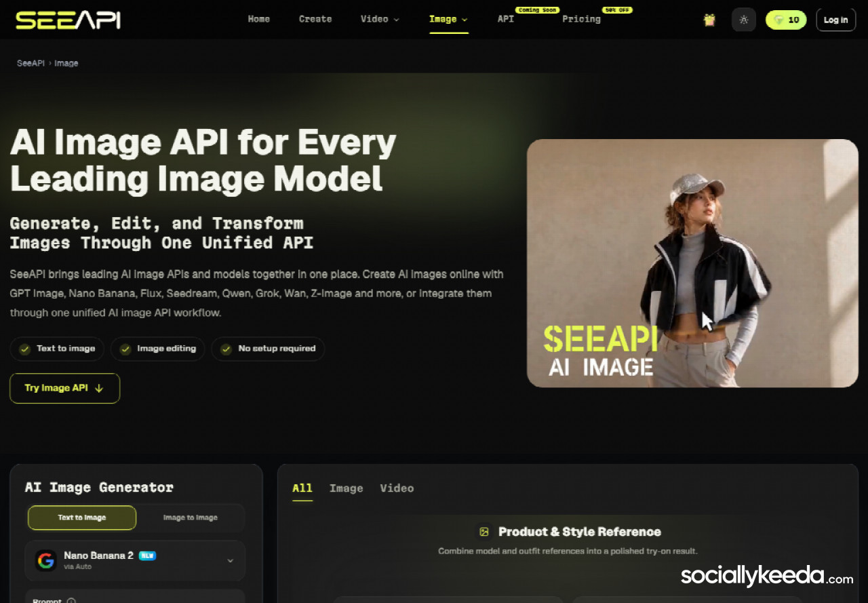
Task: Click the No setup required chip
Action: tap(268, 349)
